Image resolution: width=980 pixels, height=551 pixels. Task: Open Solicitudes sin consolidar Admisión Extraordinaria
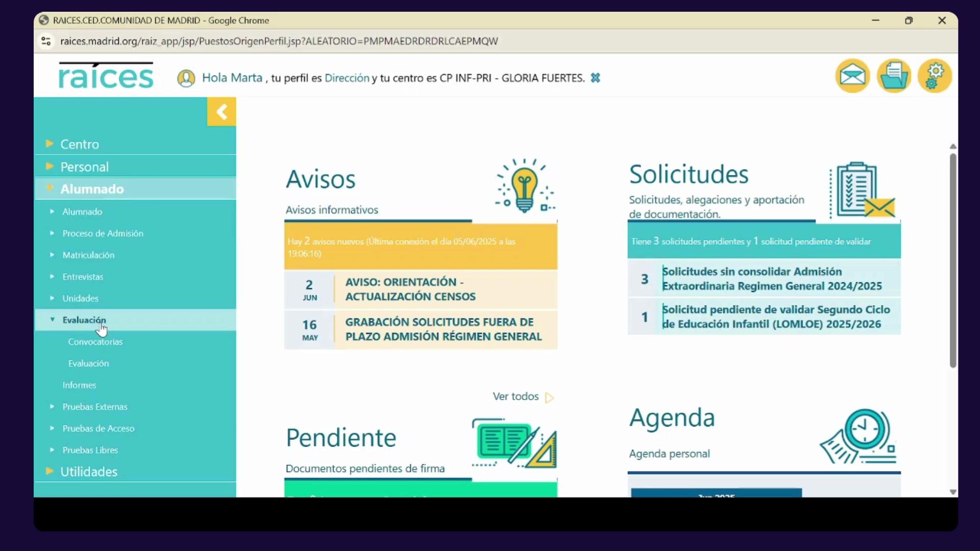(772, 279)
